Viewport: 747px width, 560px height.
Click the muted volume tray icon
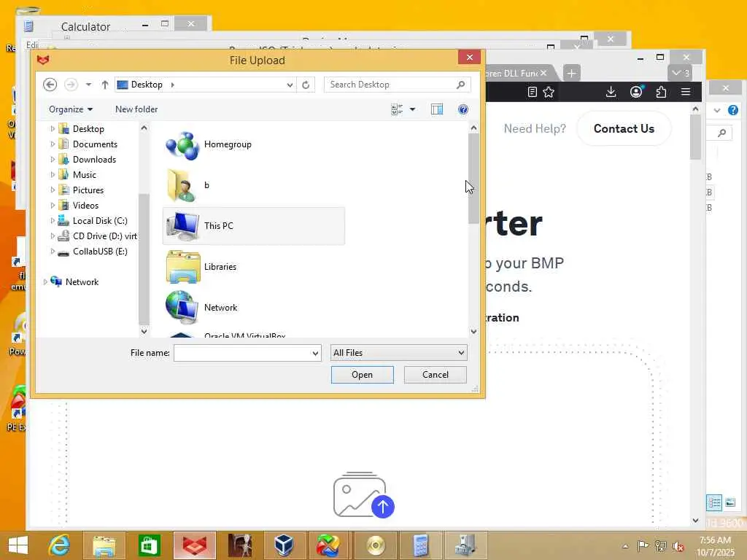point(678,546)
